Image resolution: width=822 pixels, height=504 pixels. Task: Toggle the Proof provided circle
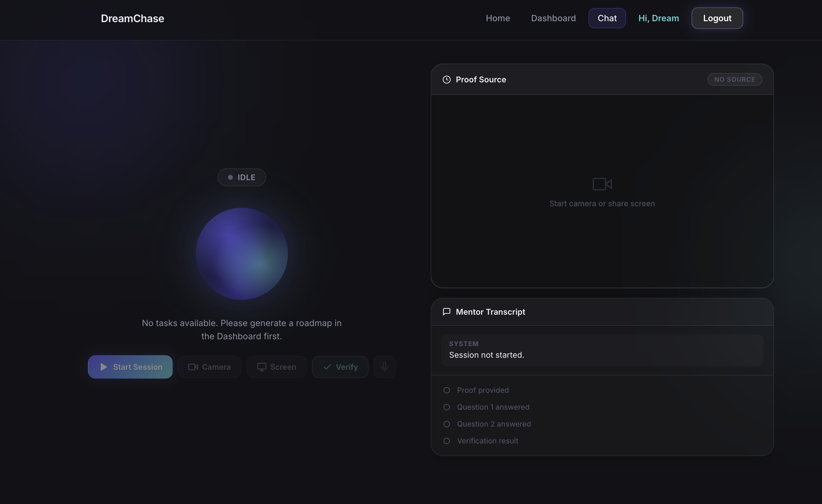point(446,390)
